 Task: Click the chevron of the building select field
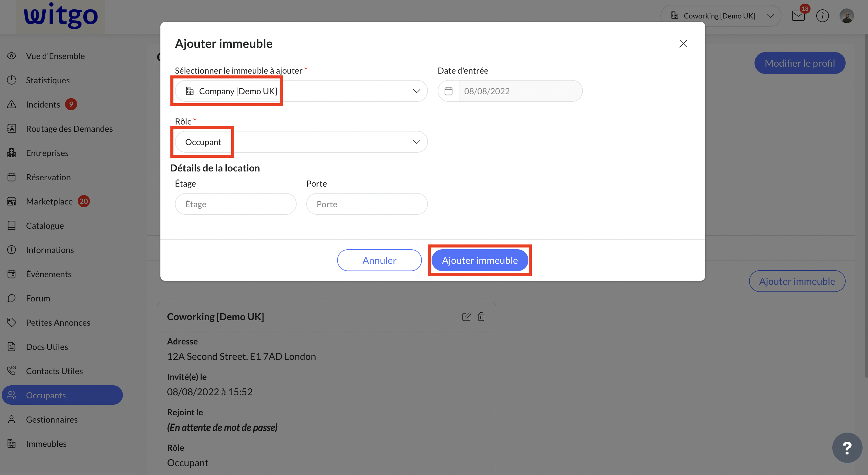coord(417,91)
